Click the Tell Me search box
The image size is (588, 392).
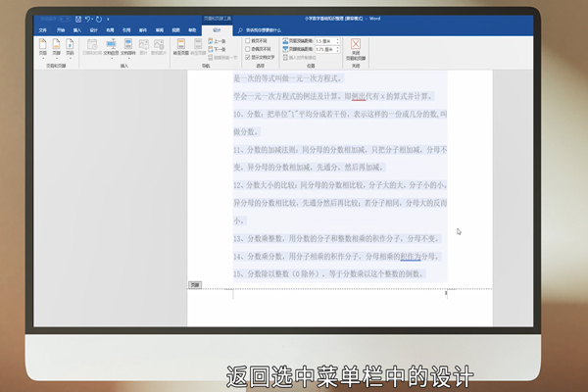pos(264,30)
